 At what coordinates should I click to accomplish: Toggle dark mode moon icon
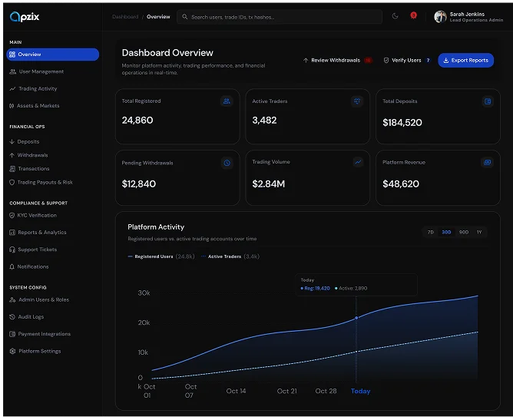click(x=395, y=16)
